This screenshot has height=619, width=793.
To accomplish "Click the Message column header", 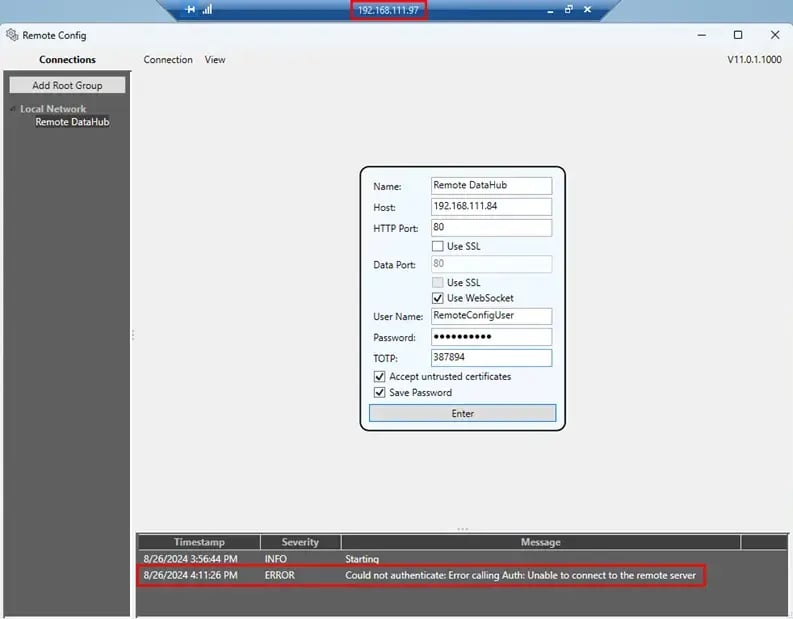I will [541, 542].
